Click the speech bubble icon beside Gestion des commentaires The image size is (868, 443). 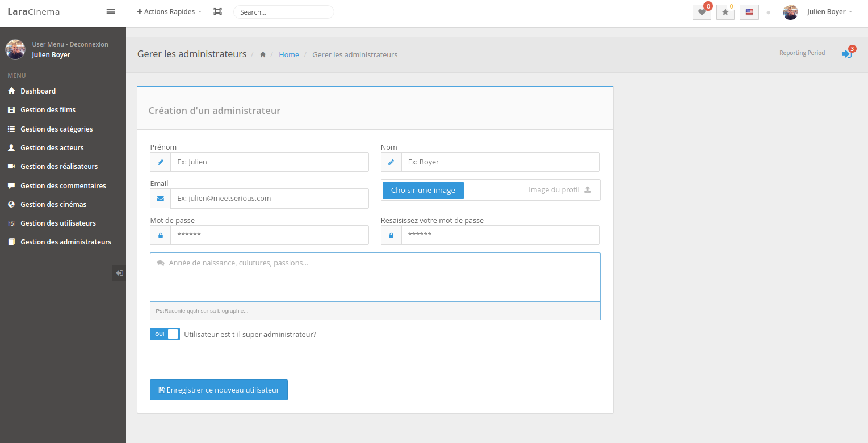pos(11,185)
